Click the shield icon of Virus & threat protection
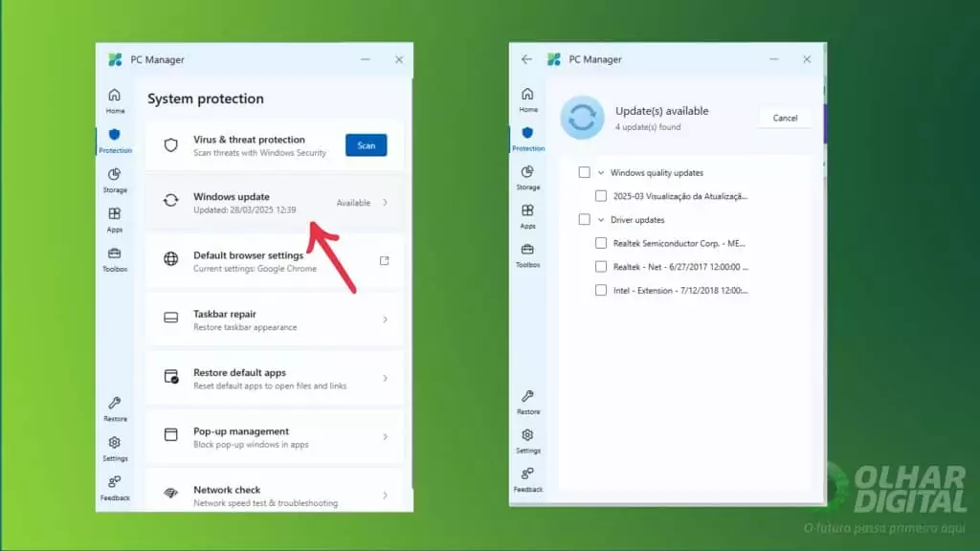 [x=170, y=145]
